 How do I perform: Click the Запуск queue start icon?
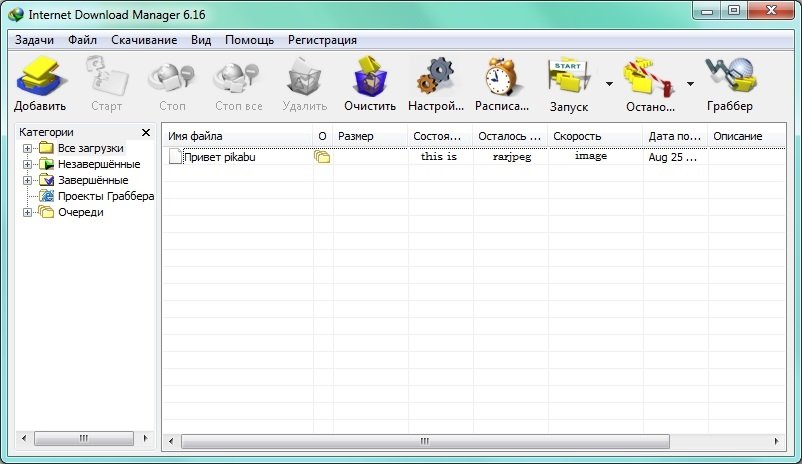[x=569, y=77]
